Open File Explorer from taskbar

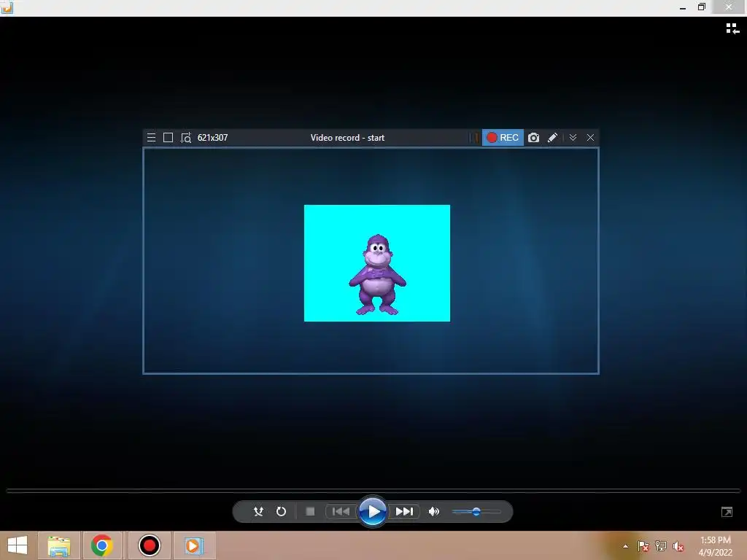[58, 545]
